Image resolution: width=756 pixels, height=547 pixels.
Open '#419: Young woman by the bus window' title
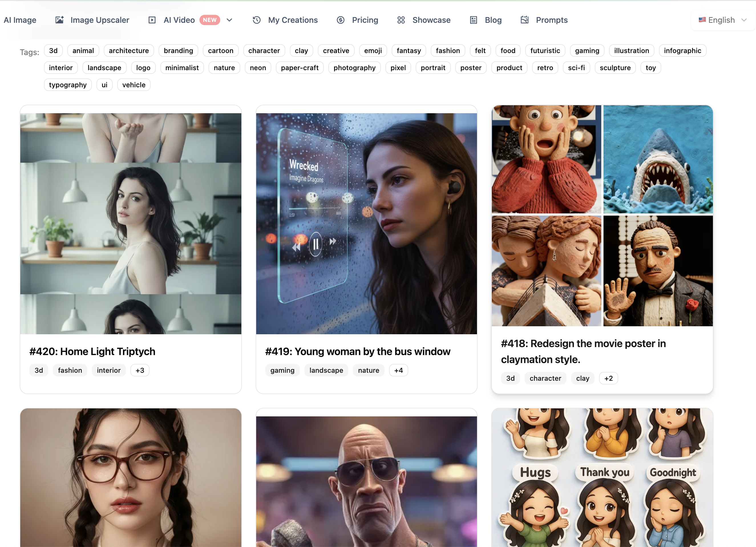point(357,351)
